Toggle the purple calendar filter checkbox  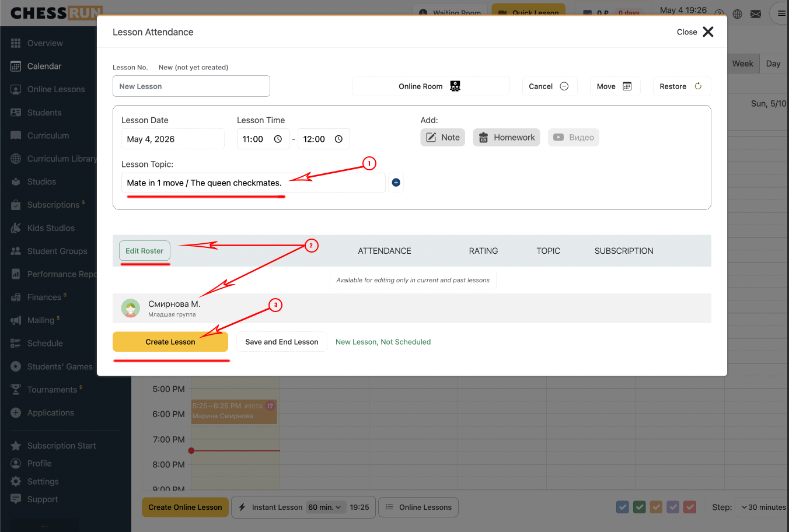tap(673, 507)
